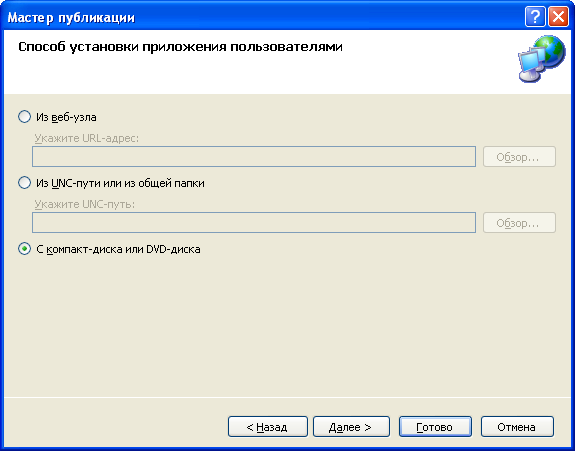This screenshot has width=575, height=451.
Task: Click Обзор button beside URL-адрес field
Action: (519, 157)
